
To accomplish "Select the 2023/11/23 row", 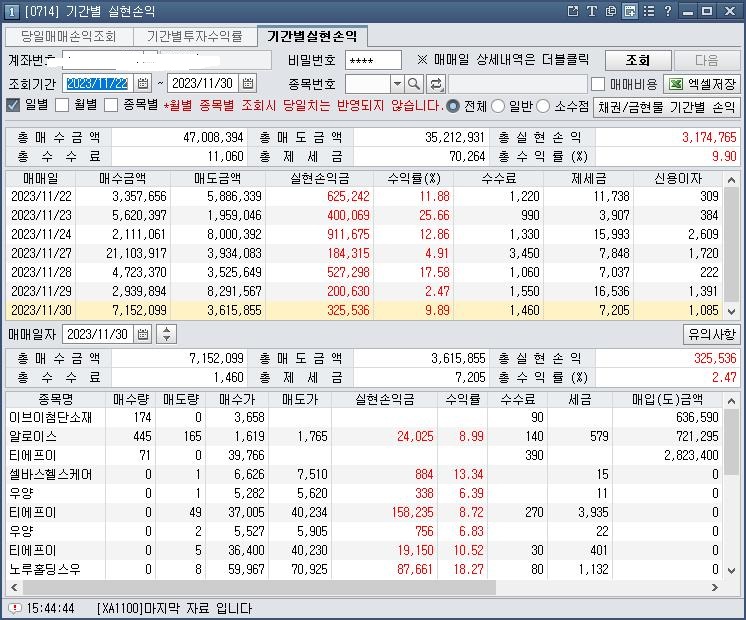I will [x=365, y=215].
